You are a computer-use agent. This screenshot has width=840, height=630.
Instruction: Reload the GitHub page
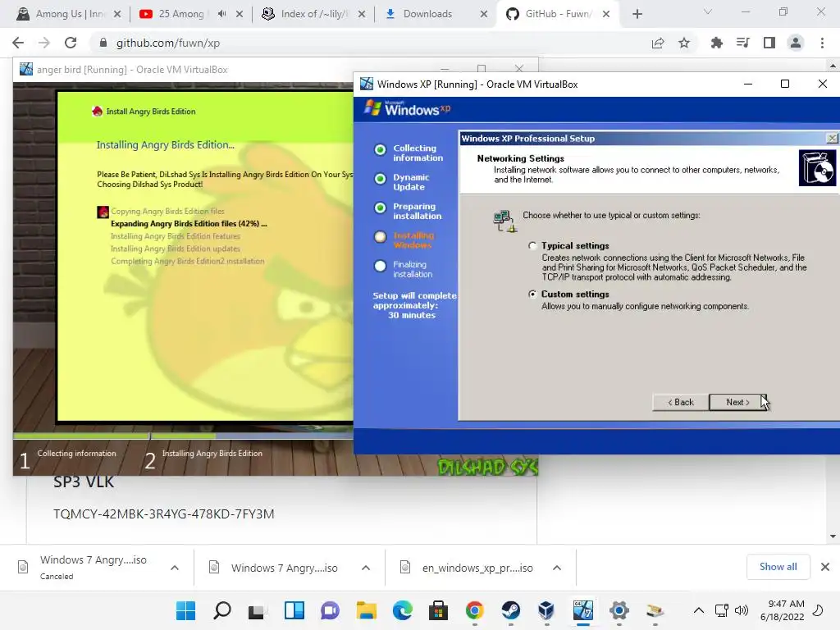[71, 43]
